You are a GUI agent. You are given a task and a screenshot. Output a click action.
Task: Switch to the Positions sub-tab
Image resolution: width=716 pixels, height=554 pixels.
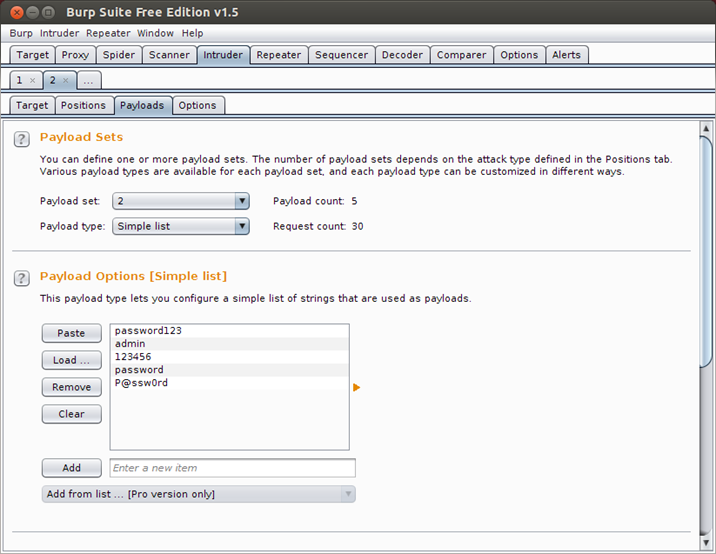[x=83, y=105]
